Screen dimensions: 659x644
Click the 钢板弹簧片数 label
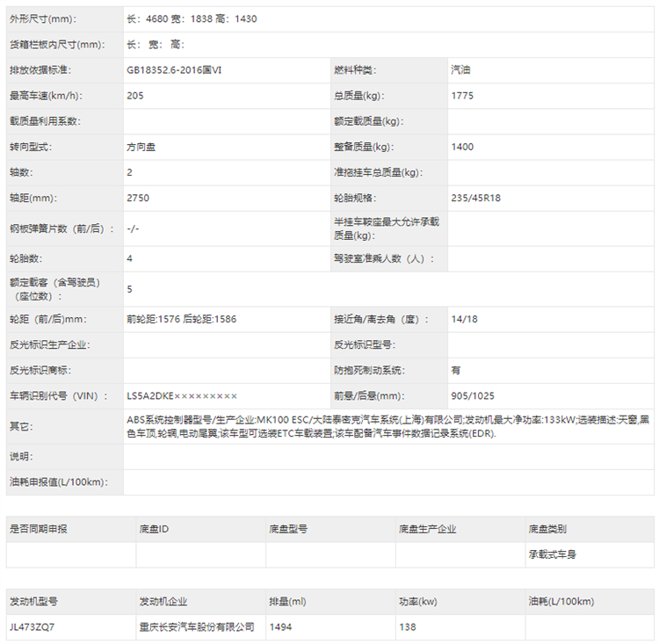click(x=62, y=229)
